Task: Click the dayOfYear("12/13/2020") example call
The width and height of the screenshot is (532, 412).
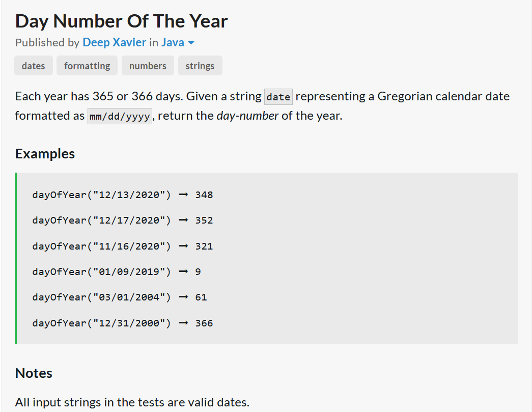Action: pos(101,195)
